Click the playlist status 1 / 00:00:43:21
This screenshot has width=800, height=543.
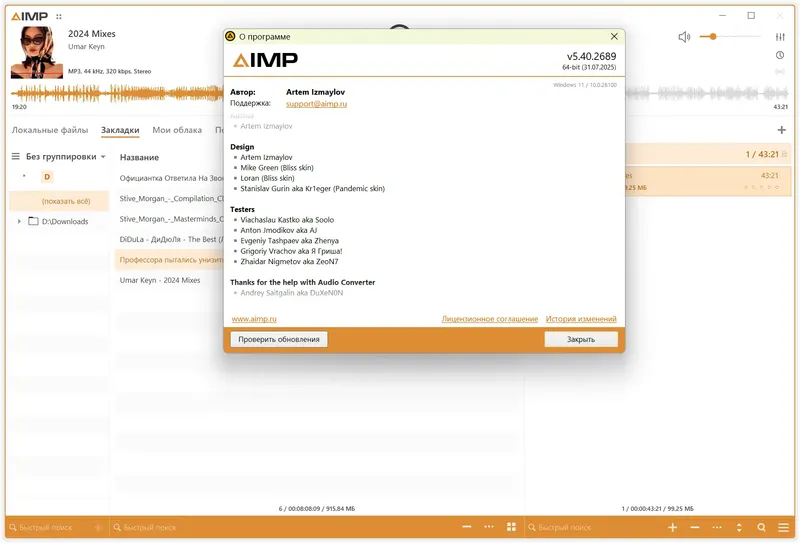658,509
